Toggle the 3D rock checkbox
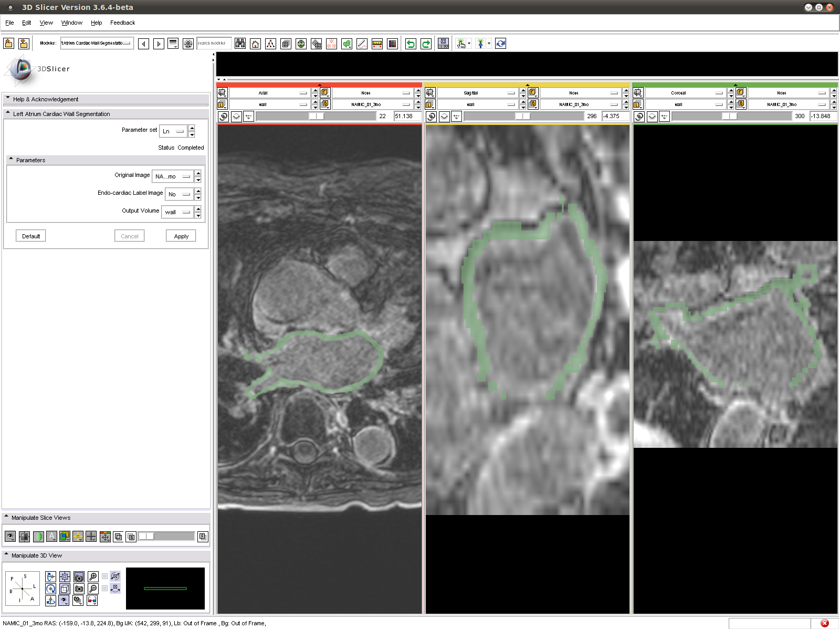The height and width of the screenshot is (630, 840). point(105,589)
